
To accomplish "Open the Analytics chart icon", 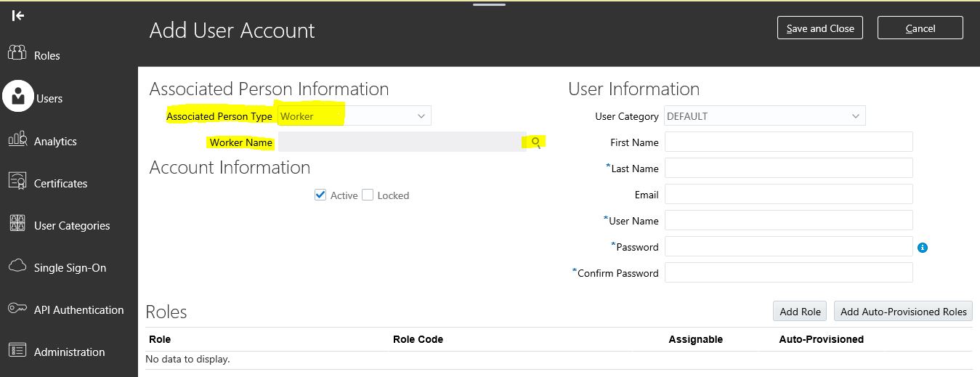I will (x=17, y=139).
